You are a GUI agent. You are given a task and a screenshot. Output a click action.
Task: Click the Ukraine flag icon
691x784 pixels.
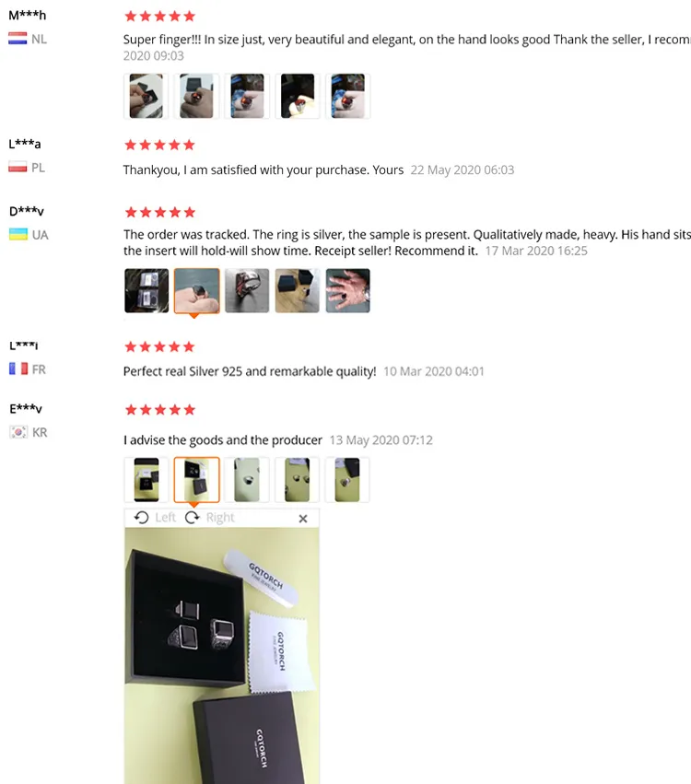coord(18,235)
